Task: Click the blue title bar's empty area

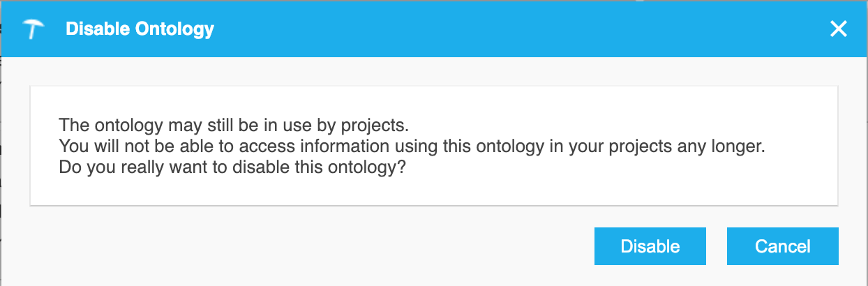Action: 488,29
